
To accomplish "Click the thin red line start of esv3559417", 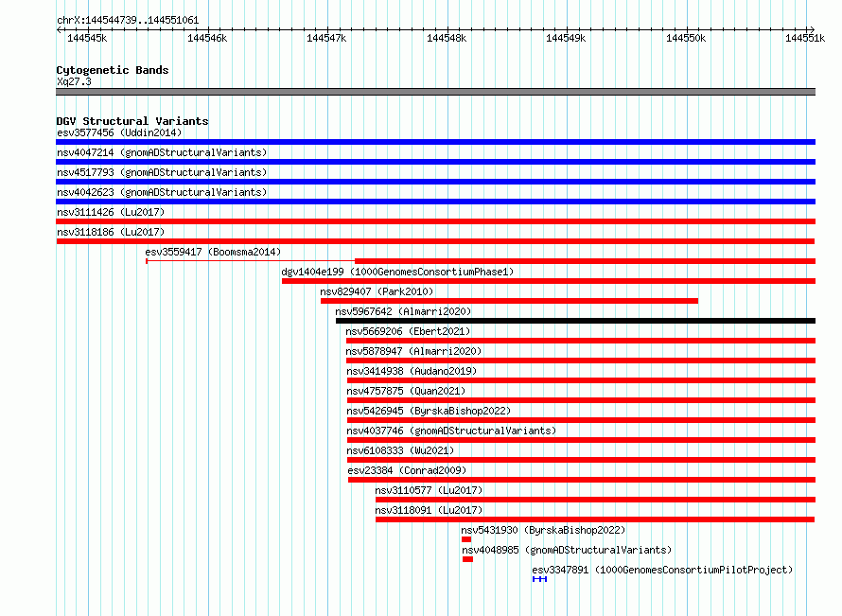I will [148, 261].
